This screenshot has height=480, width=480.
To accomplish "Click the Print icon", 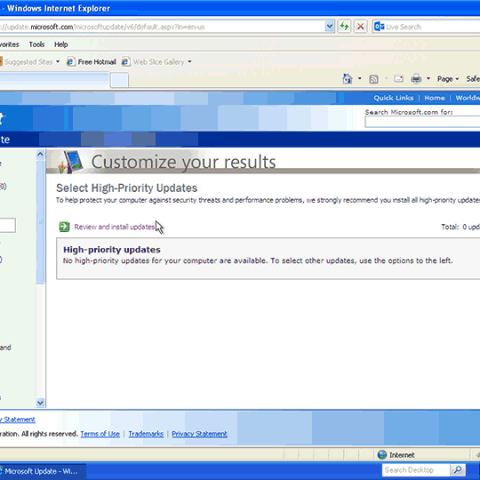I will click(x=416, y=79).
